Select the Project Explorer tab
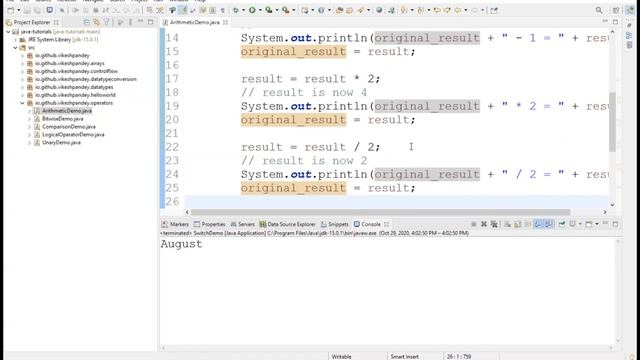Screen dimensions: 640x360 [32, 22]
